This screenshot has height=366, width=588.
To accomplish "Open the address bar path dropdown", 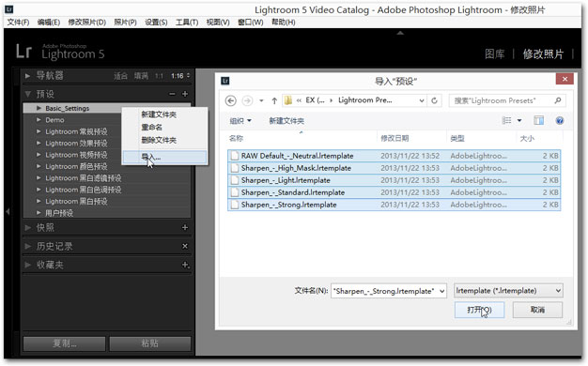I will (x=422, y=100).
